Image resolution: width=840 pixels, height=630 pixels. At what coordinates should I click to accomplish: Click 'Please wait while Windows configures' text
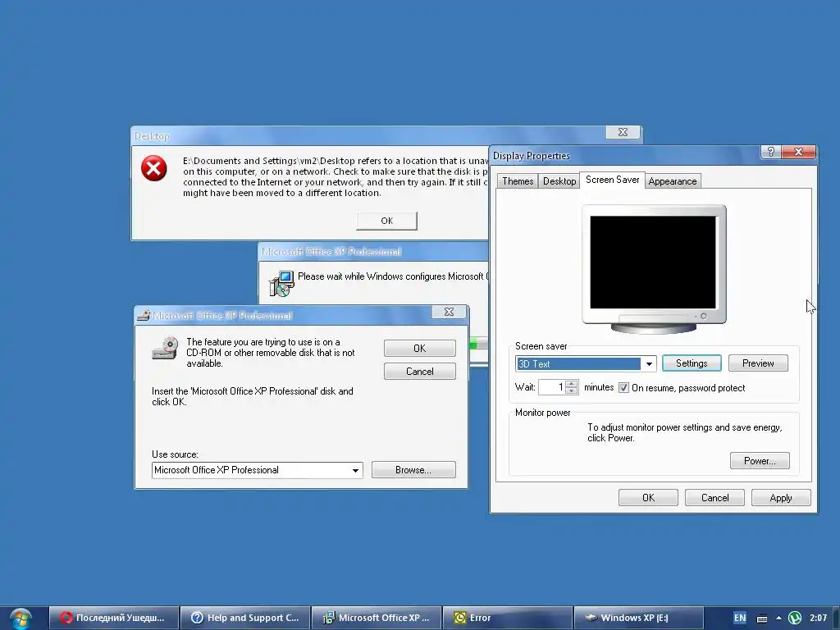(393, 276)
